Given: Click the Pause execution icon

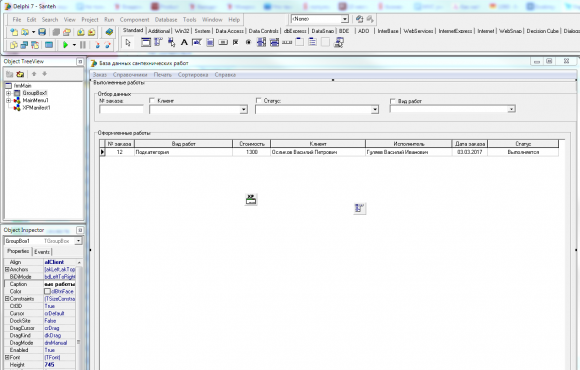Looking at the screenshot, I should click(83, 45).
